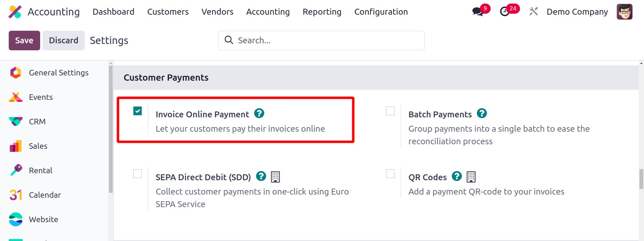The height and width of the screenshot is (241, 644).
Task: Enable the Batch Payments checkbox
Action: (x=390, y=111)
